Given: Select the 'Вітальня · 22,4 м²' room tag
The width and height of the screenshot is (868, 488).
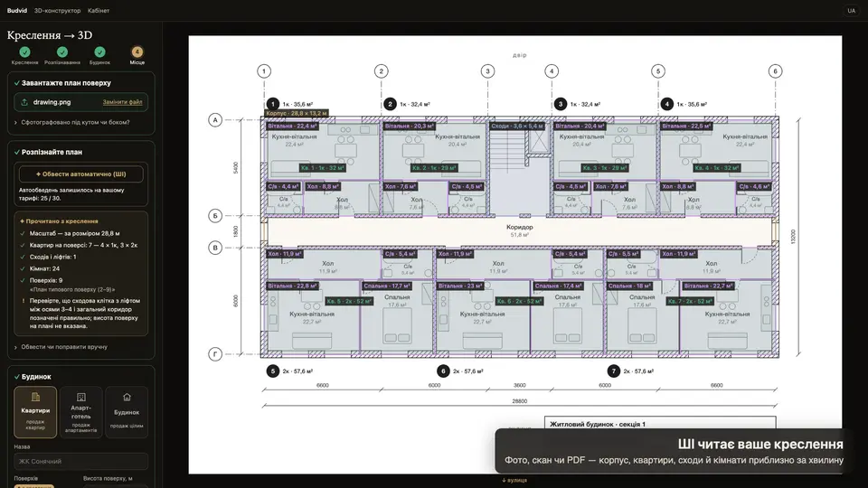Looking at the screenshot, I should (x=292, y=127).
